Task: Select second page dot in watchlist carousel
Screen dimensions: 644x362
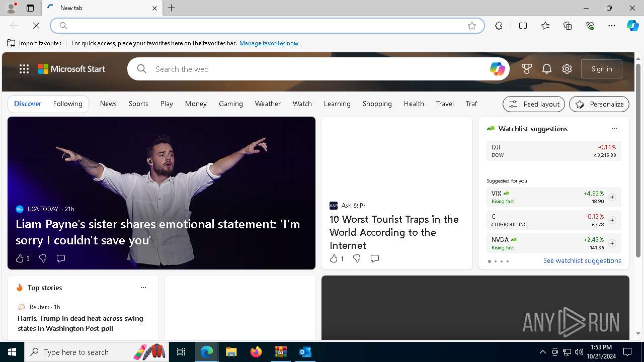Action: tap(496, 261)
